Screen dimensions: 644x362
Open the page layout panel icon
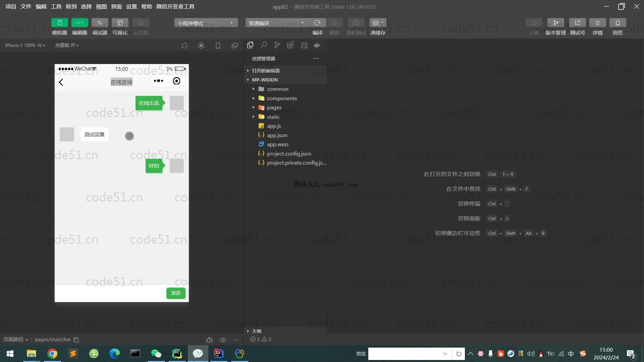pyautogui.click(x=304, y=45)
